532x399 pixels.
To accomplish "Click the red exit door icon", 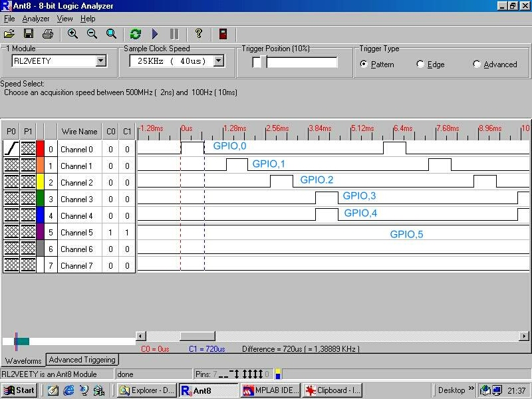I will pyautogui.click(x=223, y=33).
